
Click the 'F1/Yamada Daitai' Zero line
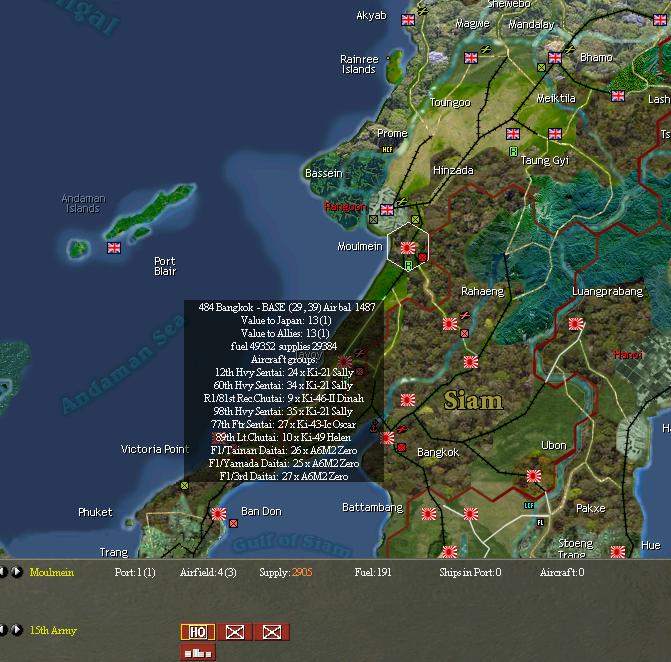tap(284, 463)
